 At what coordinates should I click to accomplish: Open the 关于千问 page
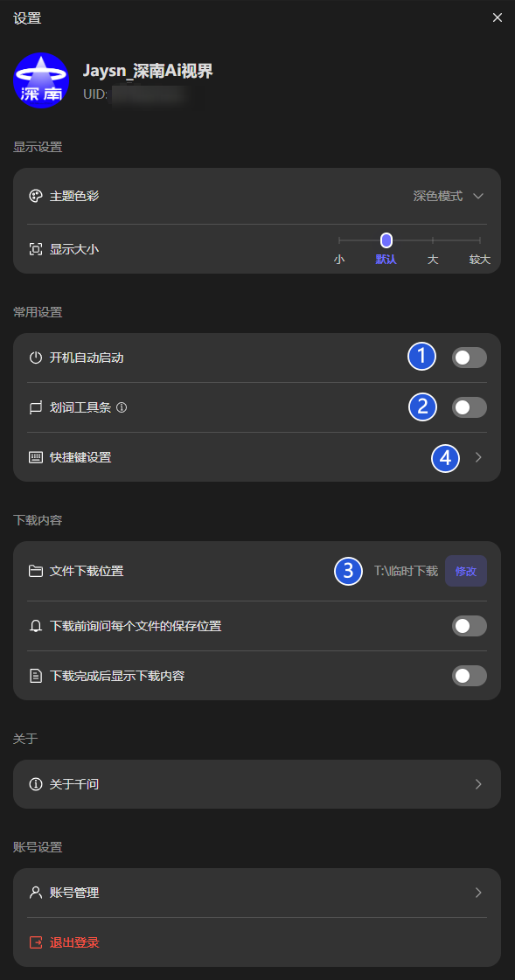(257, 783)
